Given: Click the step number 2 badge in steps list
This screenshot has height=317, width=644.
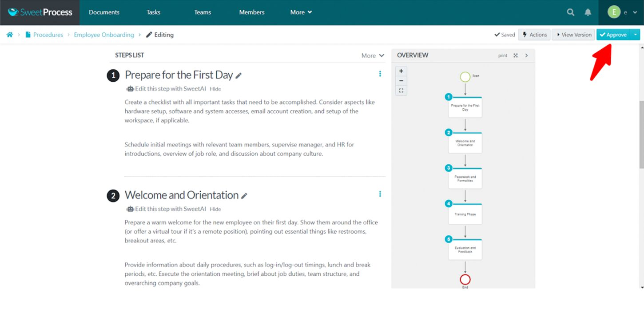Looking at the screenshot, I should (113, 196).
